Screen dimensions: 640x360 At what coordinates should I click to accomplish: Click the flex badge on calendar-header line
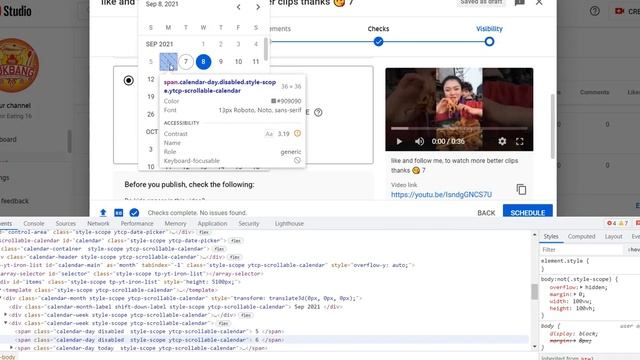pos(234,257)
